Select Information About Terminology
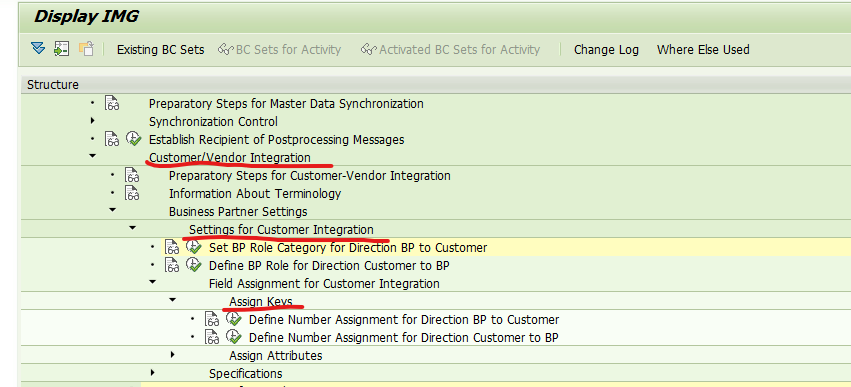Viewport: 851px width, 387px height. [255, 194]
